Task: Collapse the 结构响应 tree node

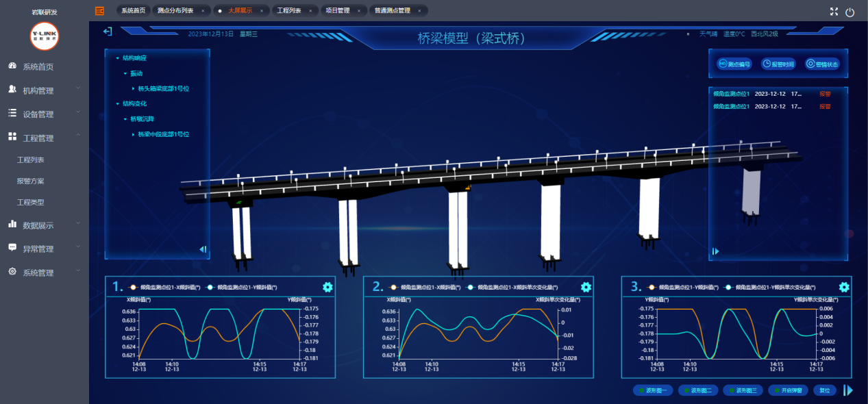Action: (x=118, y=58)
